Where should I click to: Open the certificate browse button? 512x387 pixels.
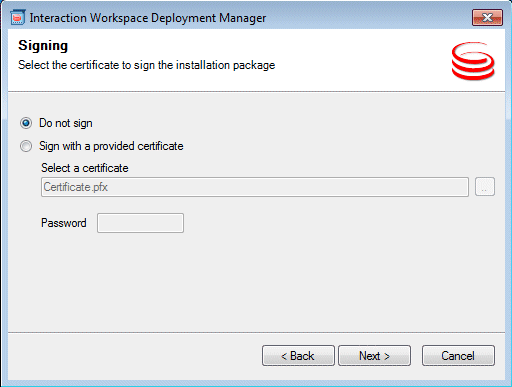point(485,187)
